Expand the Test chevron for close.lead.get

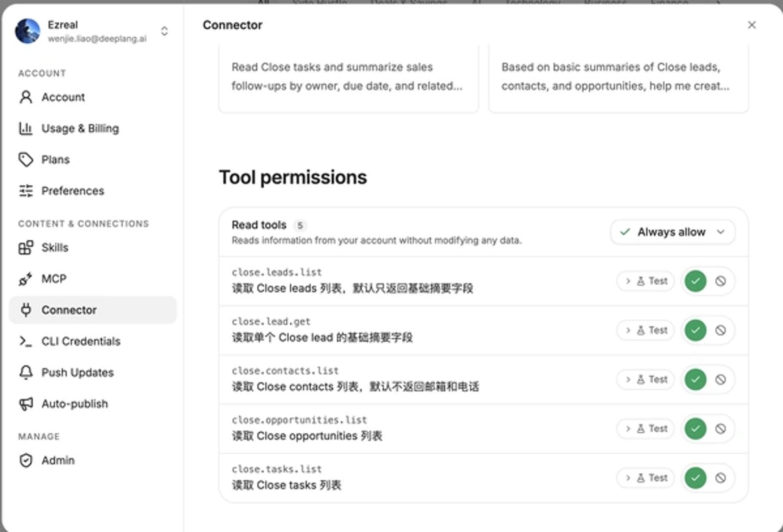(x=628, y=330)
